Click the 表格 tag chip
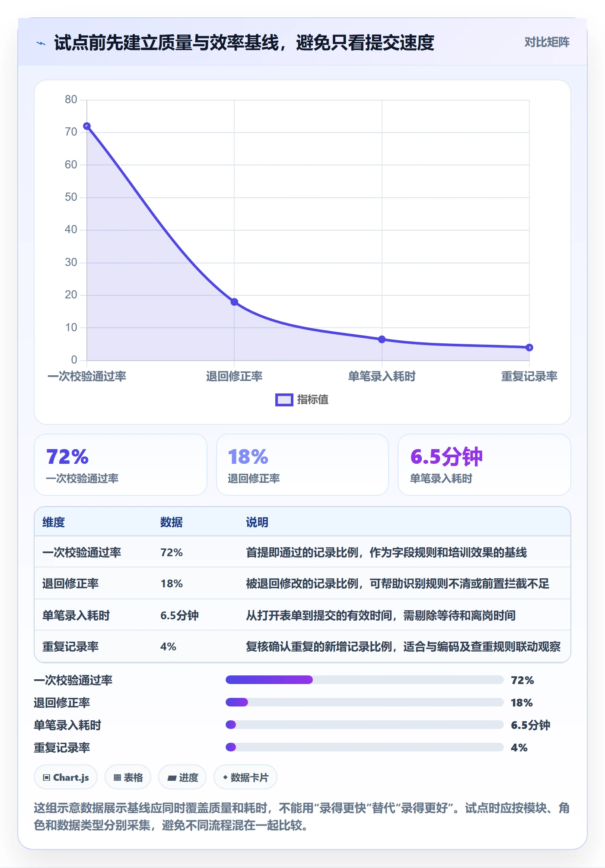The height and width of the screenshot is (868, 605). coord(128,777)
